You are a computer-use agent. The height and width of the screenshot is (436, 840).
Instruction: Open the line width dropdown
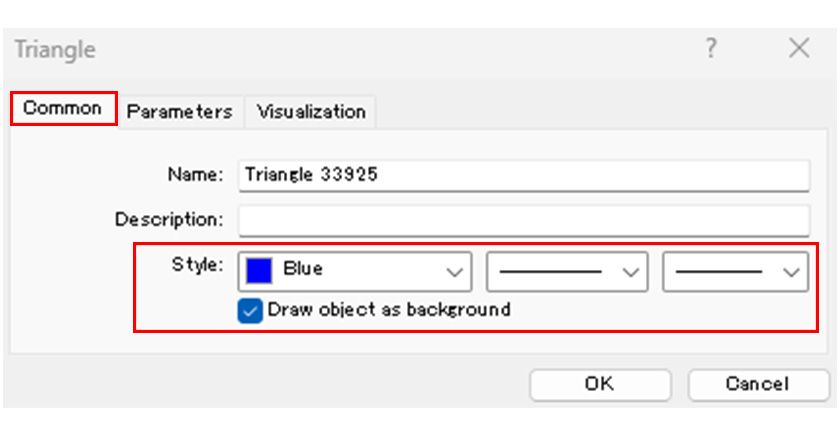(x=735, y=270)
